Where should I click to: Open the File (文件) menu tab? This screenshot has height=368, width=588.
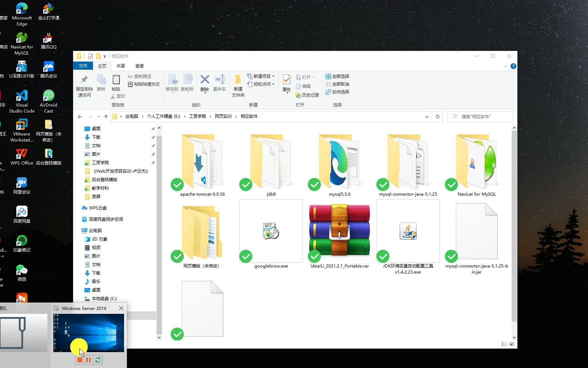pos(83,66)
